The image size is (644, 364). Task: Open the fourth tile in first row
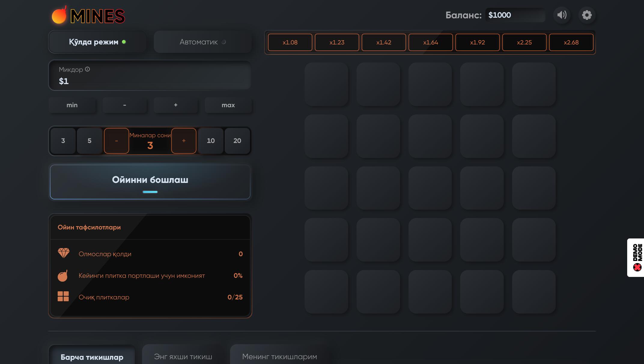[482, 84]
